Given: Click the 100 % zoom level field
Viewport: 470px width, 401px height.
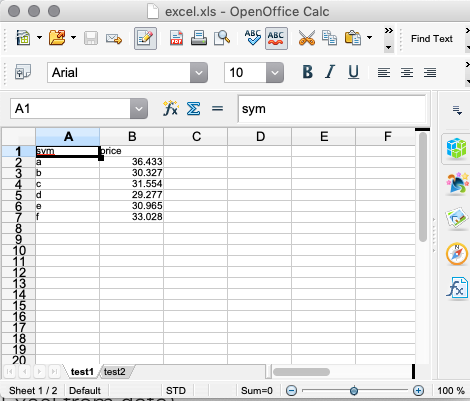Looking at the screenshot, I should tap(451, 391).
